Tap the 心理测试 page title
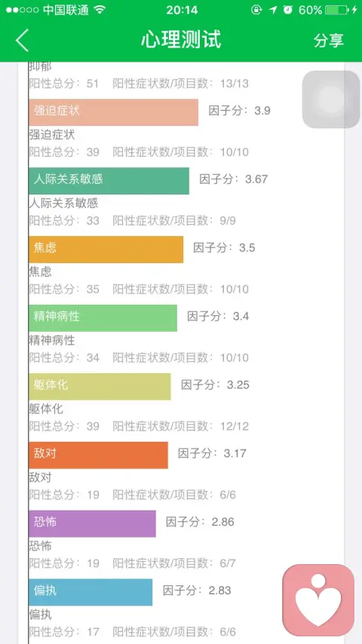The image size is (362, 644). coord(181,40)
